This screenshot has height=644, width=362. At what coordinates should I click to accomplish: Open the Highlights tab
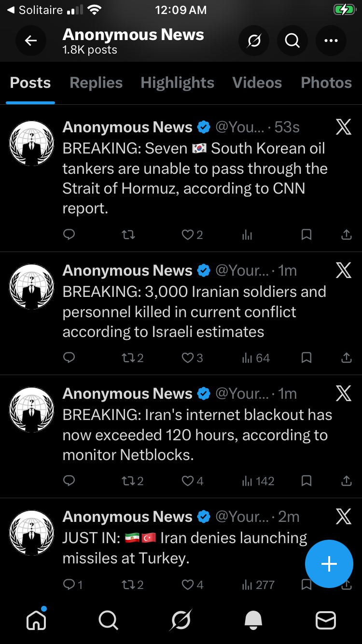click(177, 83)
